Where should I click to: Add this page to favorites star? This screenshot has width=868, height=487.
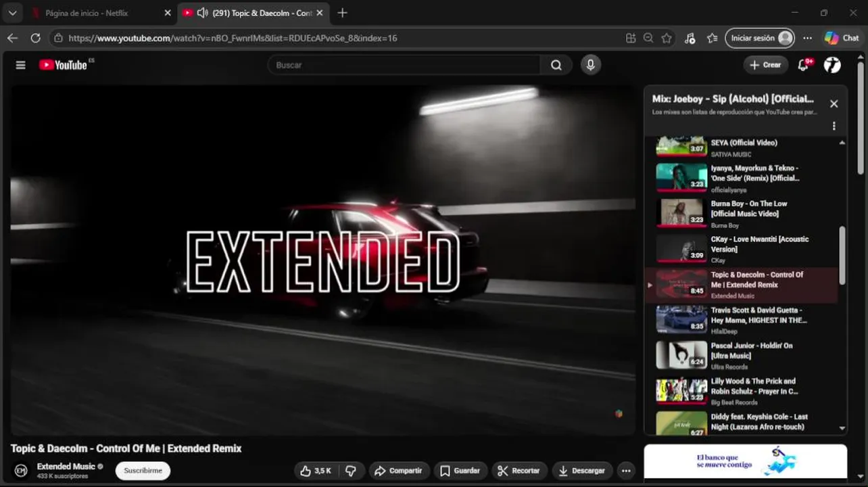pos(667,38)
